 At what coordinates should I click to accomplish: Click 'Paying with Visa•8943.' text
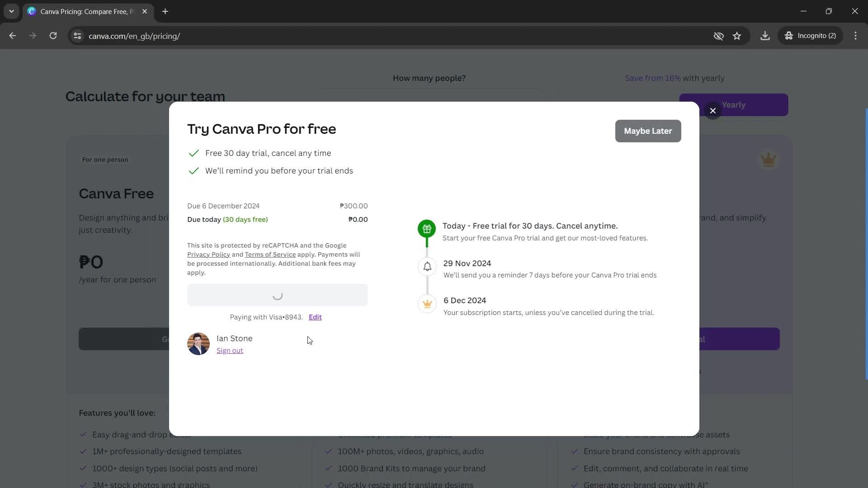pos(266,317)
